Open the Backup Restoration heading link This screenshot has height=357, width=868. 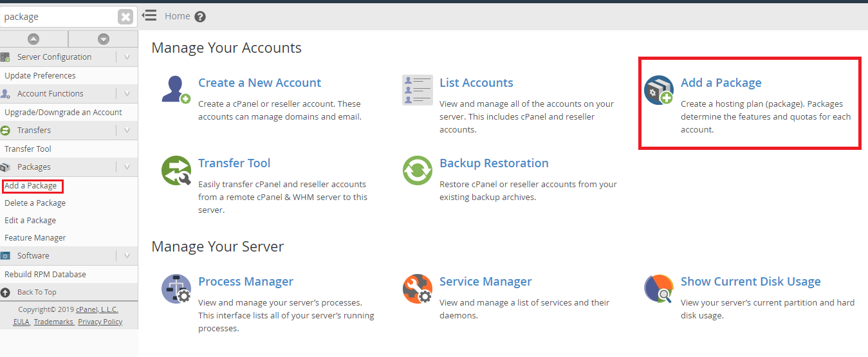tap(494, 163)
